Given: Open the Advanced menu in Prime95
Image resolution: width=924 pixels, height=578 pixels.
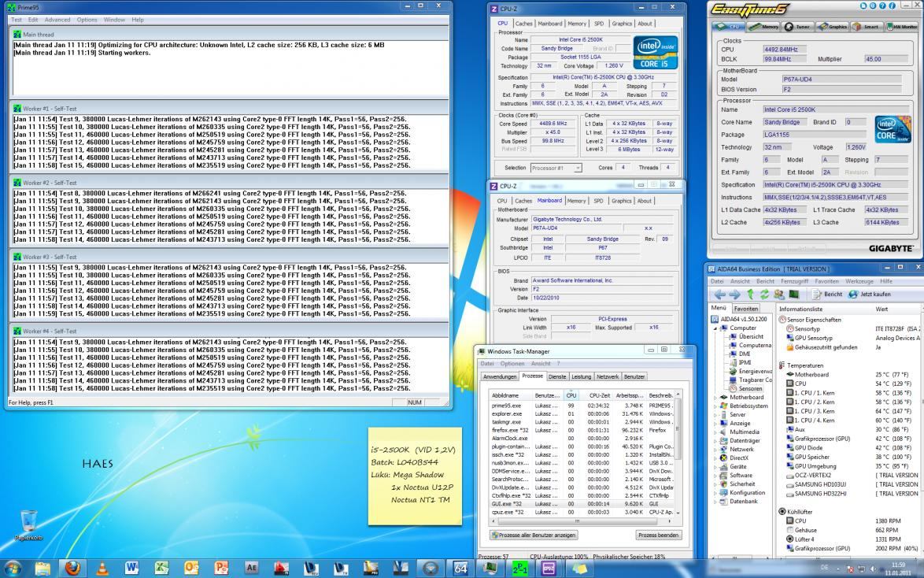Looking at the screenshot, I should (x=57, y=20).
